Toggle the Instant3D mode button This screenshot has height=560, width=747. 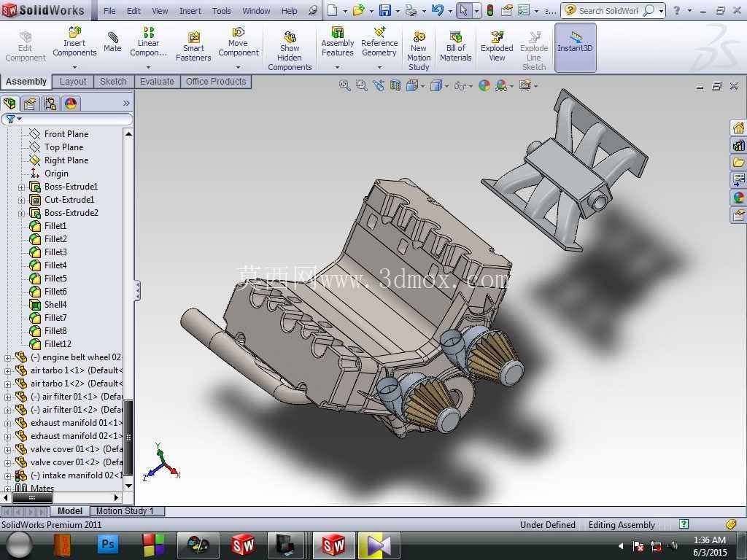pos(575,47)
